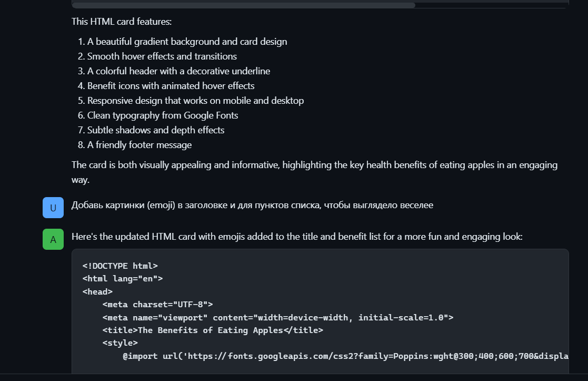Click the '<html lang="en">' code line
This screenshot has width=588, height=381.
pyautogui.click(x=123, y=279)
